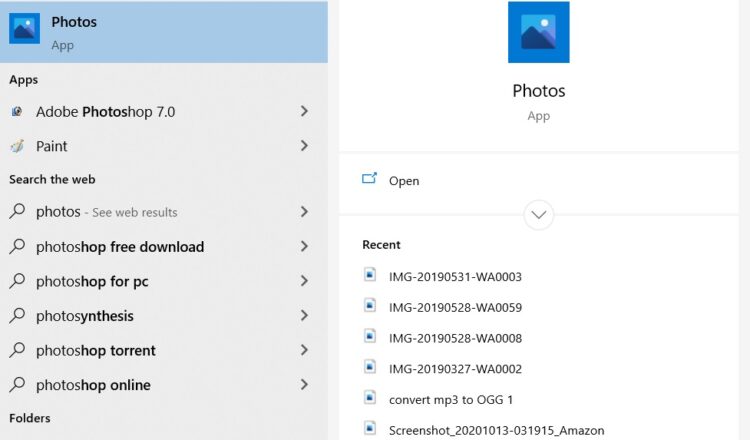Click file icon of IMG-20190327-WA0002
750x440 pixels.
coord(370,367)
